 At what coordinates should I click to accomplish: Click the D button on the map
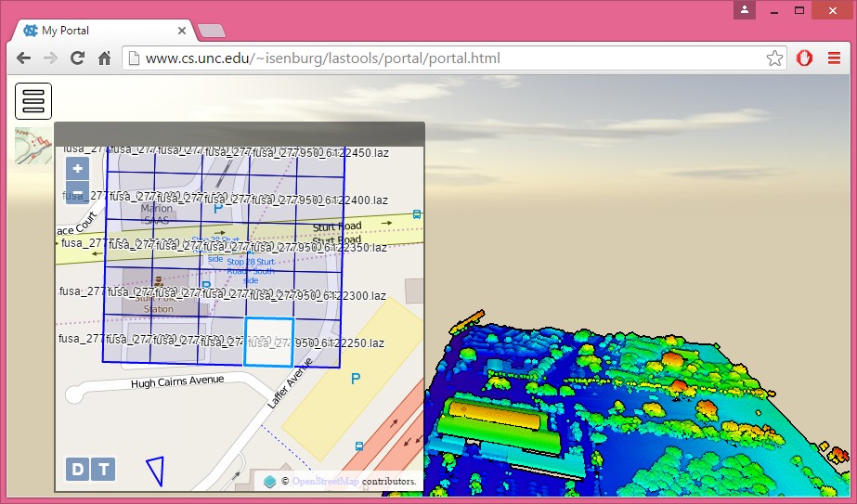(x=77, y=470)
